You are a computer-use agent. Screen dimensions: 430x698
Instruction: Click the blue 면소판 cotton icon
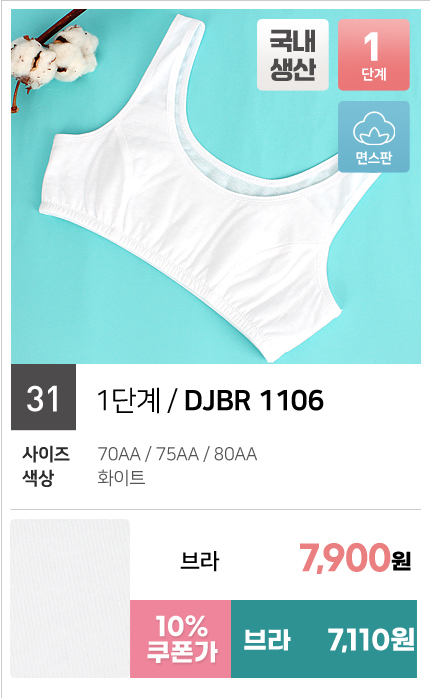(374, 137)
